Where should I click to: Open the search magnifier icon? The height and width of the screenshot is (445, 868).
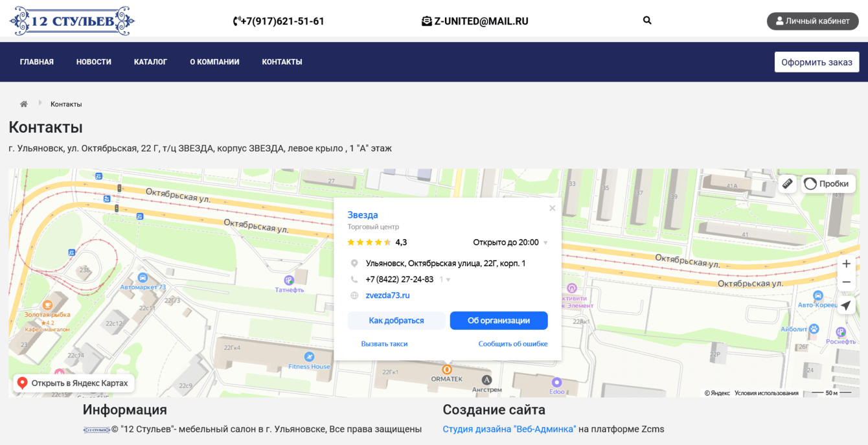tap(647, 21)
